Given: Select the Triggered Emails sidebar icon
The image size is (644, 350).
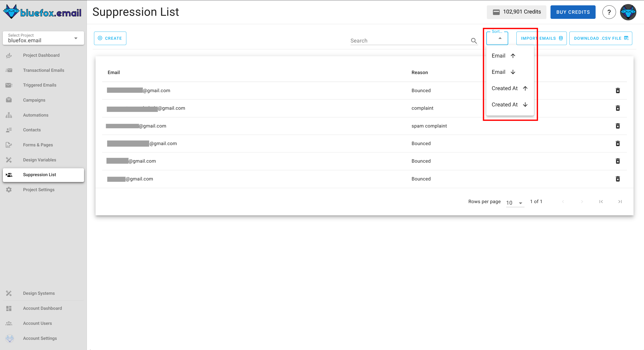Looking at the screenshot, I should pos(9,85).
